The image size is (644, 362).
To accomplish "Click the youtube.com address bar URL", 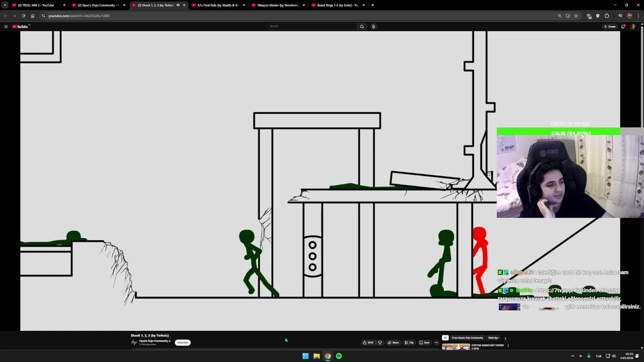I will click(78, 16).
